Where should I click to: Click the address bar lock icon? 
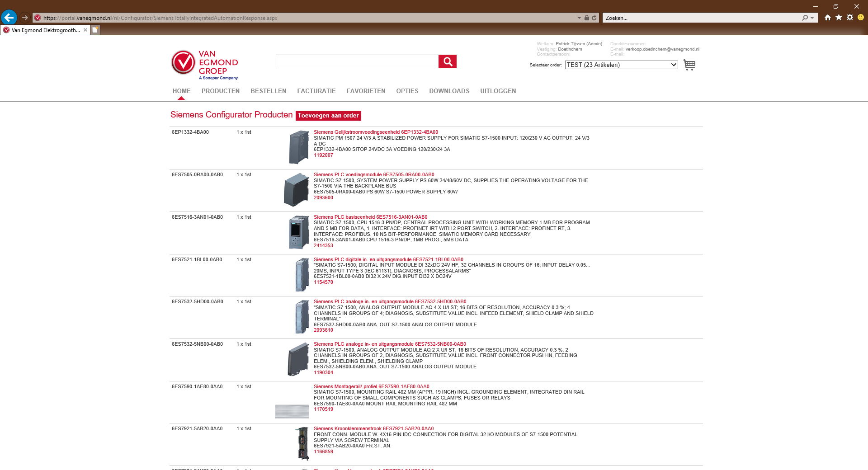pyautogui.click(x=587, y=18)
